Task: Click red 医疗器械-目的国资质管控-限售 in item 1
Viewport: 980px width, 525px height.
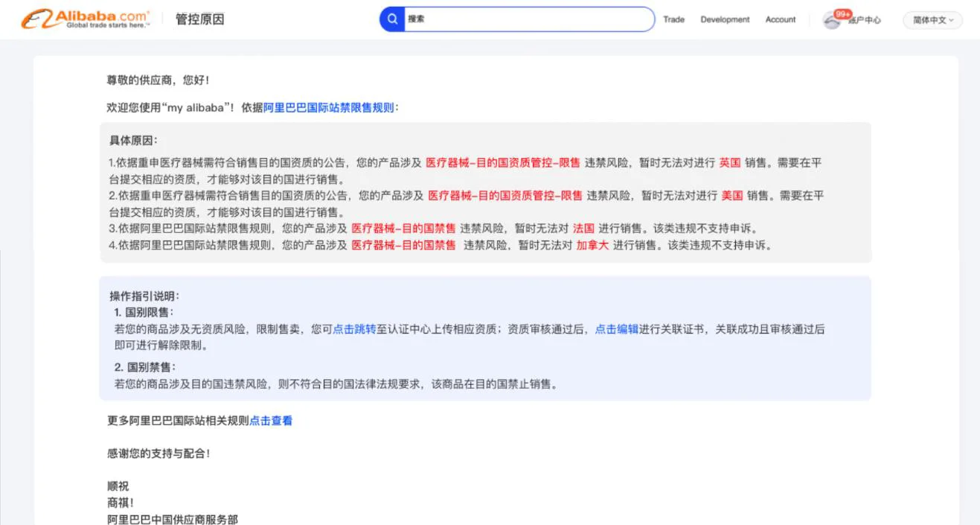Action: click(502, 162)
